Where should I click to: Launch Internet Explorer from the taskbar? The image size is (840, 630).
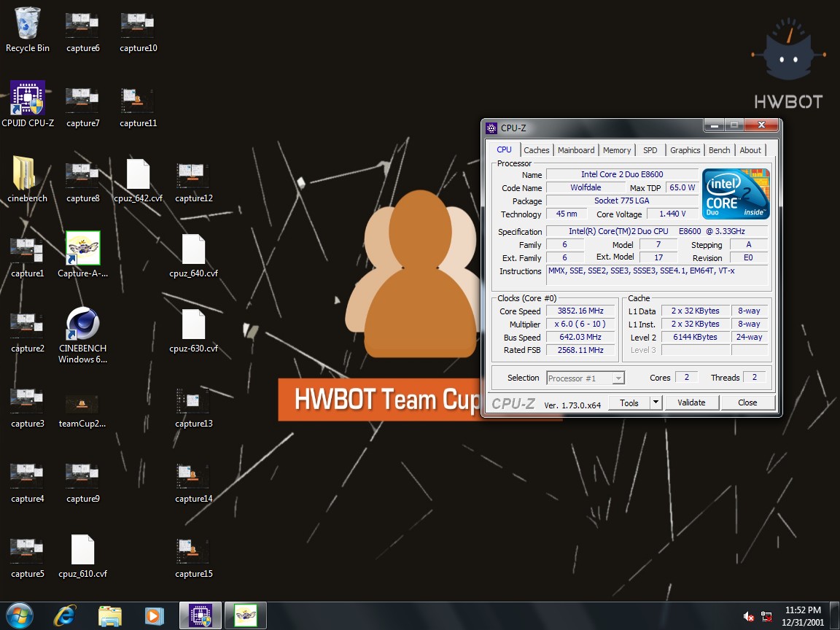[65, 616]
